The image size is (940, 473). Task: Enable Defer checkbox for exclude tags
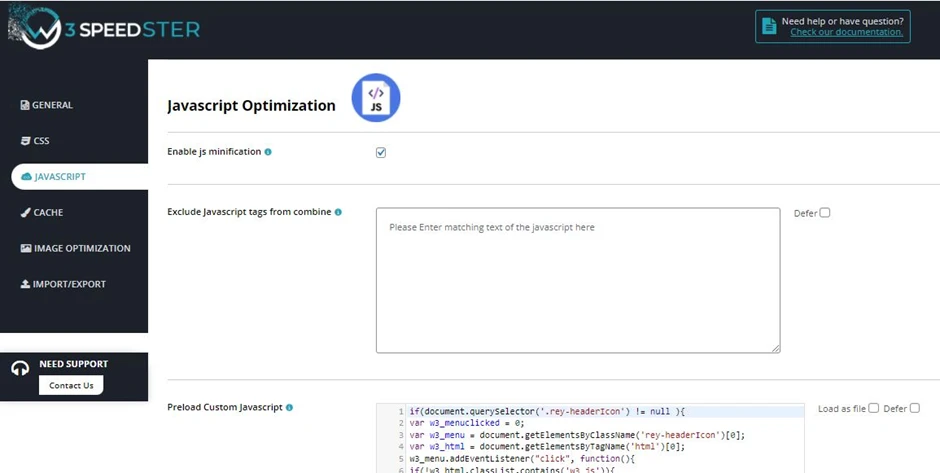pos(825,212)
